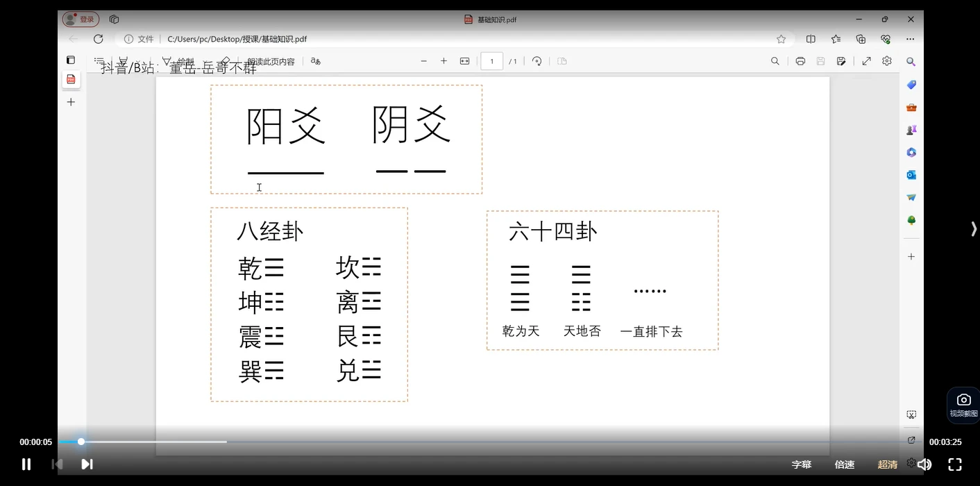The height and width of the screenshot is (486, 980).
Task: Open the favorites list
Action: tap(836, 40)
